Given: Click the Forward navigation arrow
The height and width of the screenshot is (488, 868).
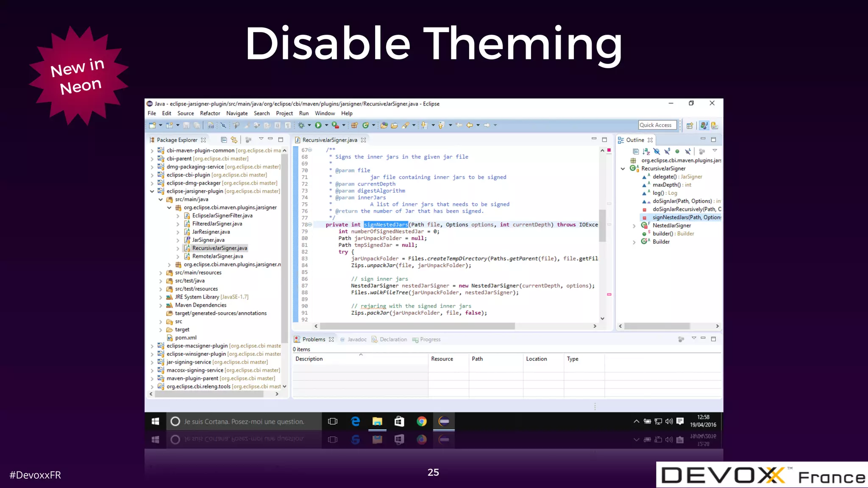Looking at the screenshot, I should [487, 125].
